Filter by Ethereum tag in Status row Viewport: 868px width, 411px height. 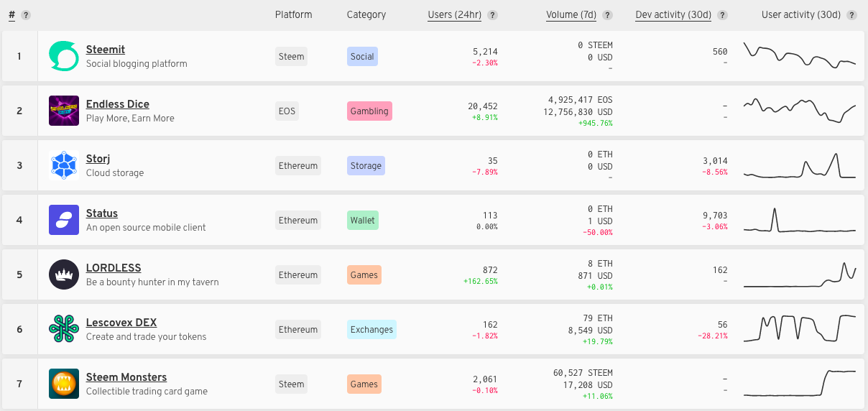coord(298,221)
